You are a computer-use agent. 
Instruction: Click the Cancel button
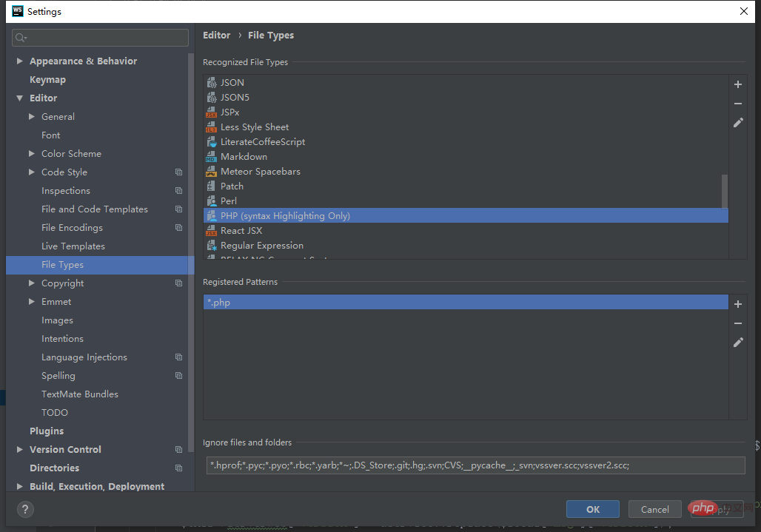(654, 509)
